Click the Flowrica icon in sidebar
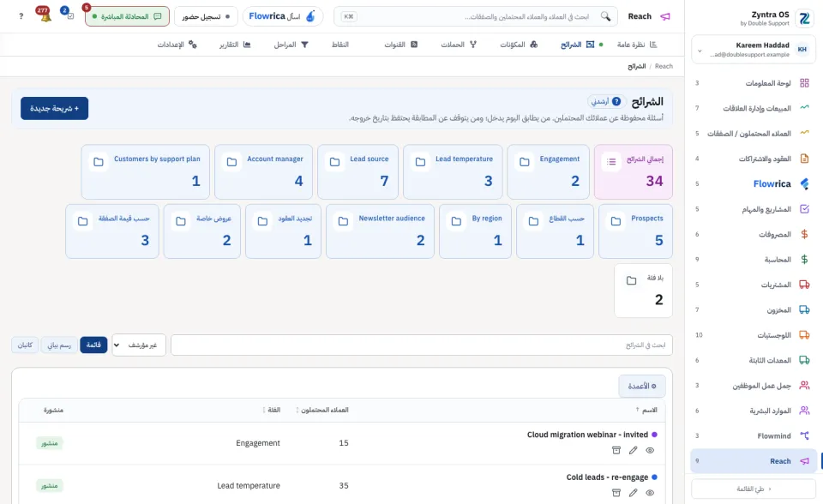 (x=804, y=183)
